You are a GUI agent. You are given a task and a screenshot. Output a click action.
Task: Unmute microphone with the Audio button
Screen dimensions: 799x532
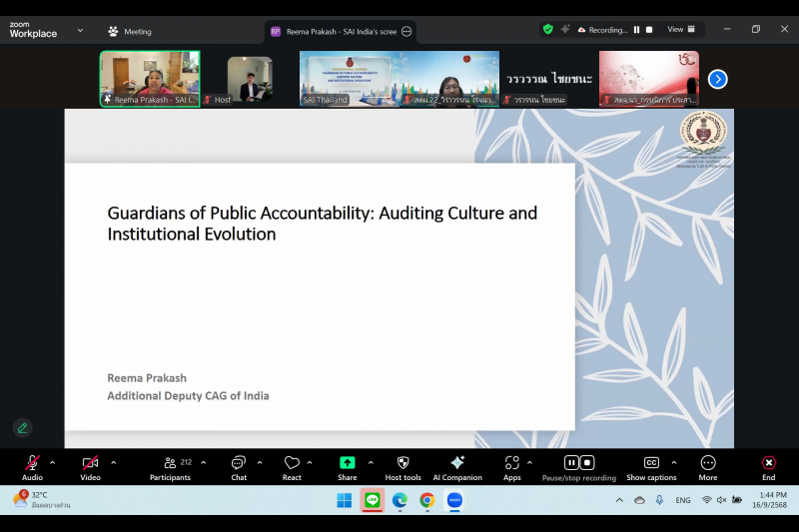pos(32,463)
